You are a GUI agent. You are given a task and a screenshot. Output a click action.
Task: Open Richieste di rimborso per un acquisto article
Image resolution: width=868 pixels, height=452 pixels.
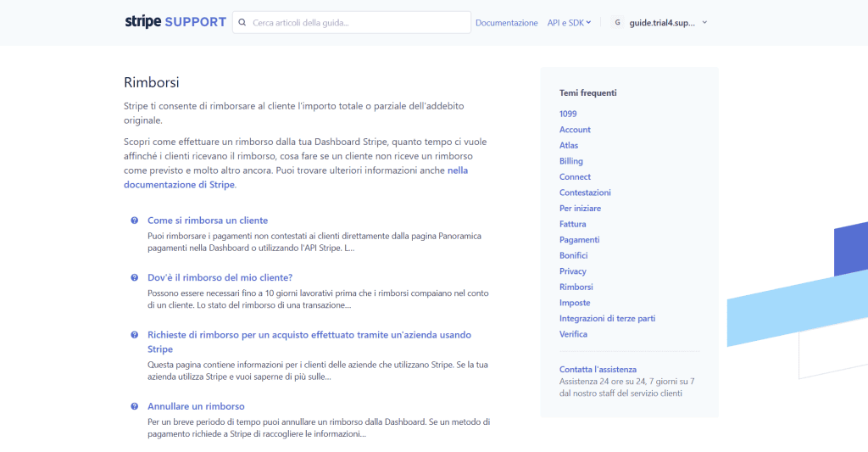[x=309, y=342]
